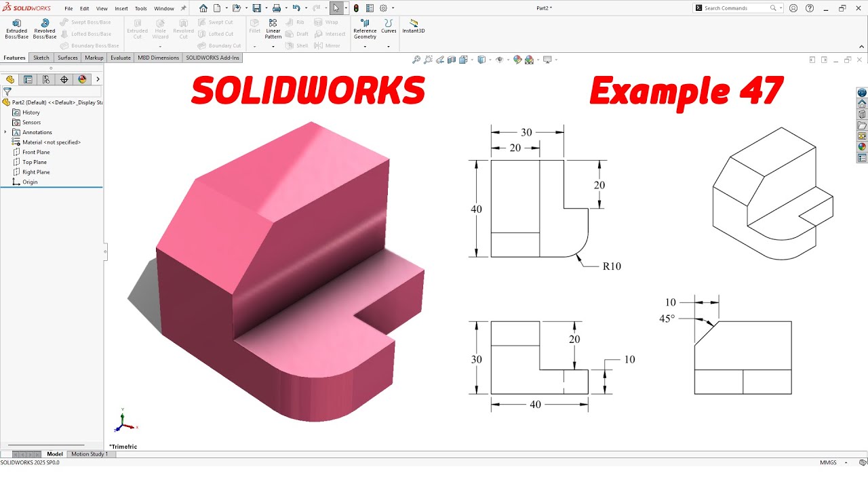Open the Linear Pattern tool
This screenshot has height=488, width=868.
tap(273, 28)
